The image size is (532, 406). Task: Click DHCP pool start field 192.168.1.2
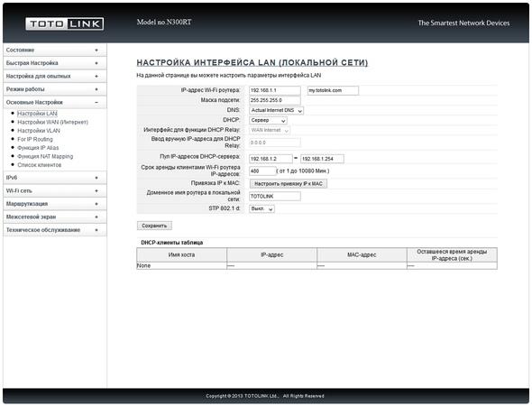click(x=271, y=159)
